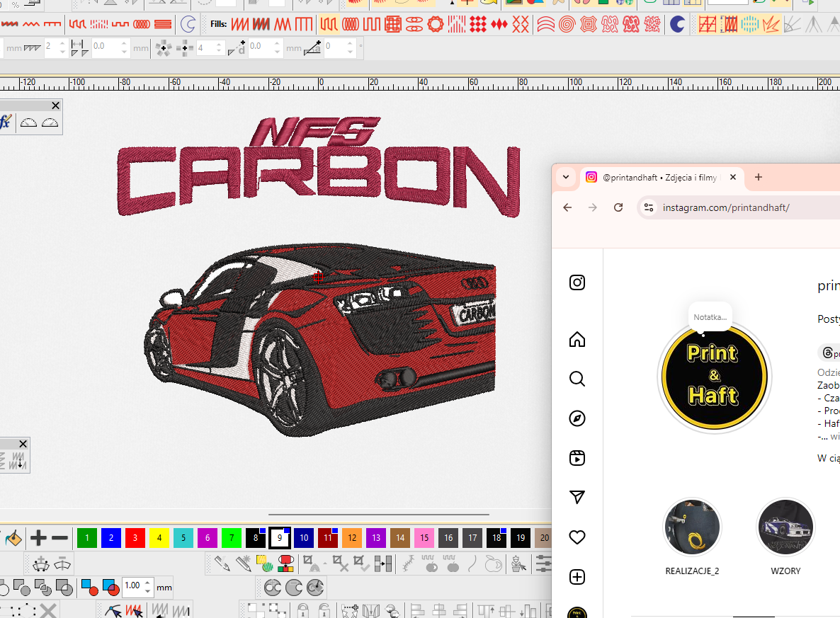This screenshot has width=840, height=618.
Task: Click the red triple-diamond fill icon
Action: 499,24
